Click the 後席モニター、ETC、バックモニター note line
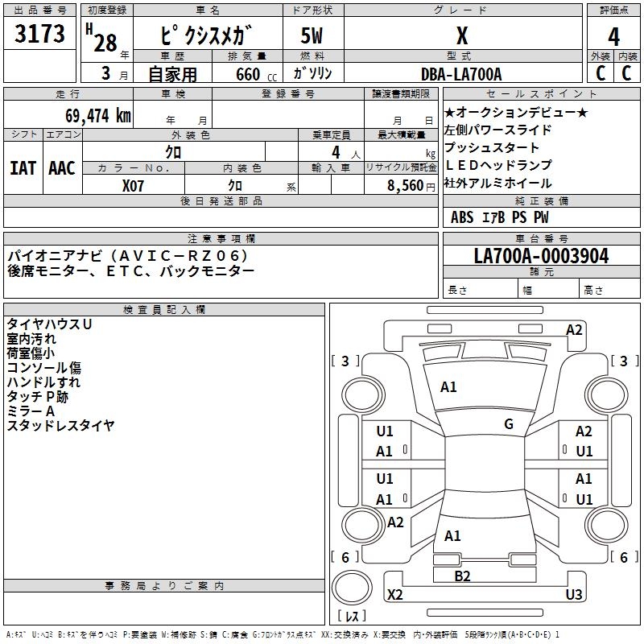The image size is (644, 644). [131, 271]
